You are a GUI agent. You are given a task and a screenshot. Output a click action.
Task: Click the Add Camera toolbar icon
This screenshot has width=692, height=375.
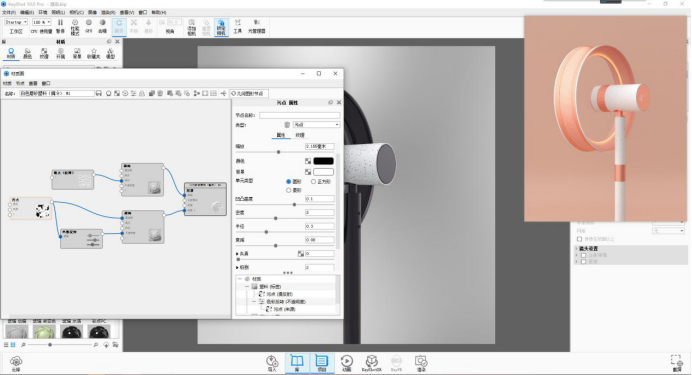192,26
